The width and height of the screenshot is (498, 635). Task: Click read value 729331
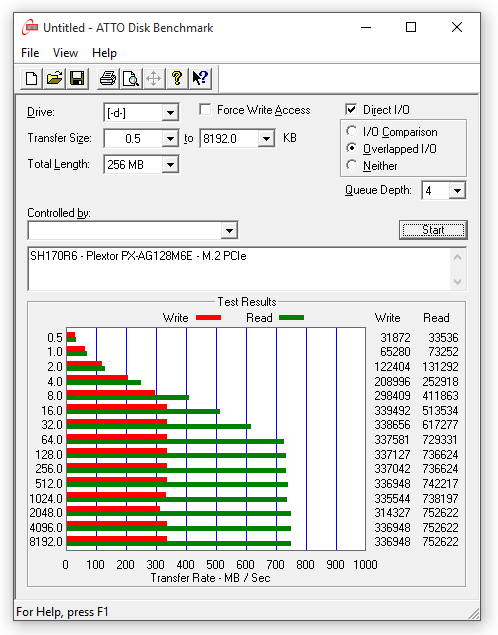pos(441,440)
